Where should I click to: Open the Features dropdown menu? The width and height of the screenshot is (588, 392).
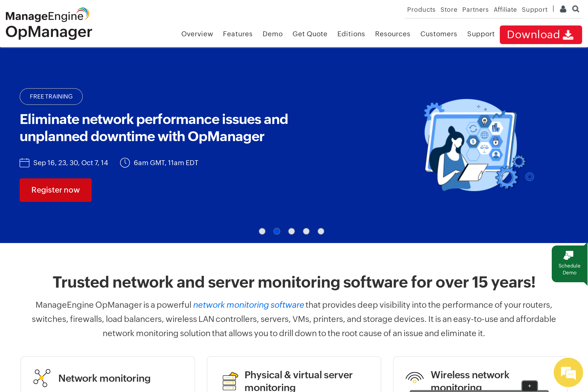click(237, 34)
